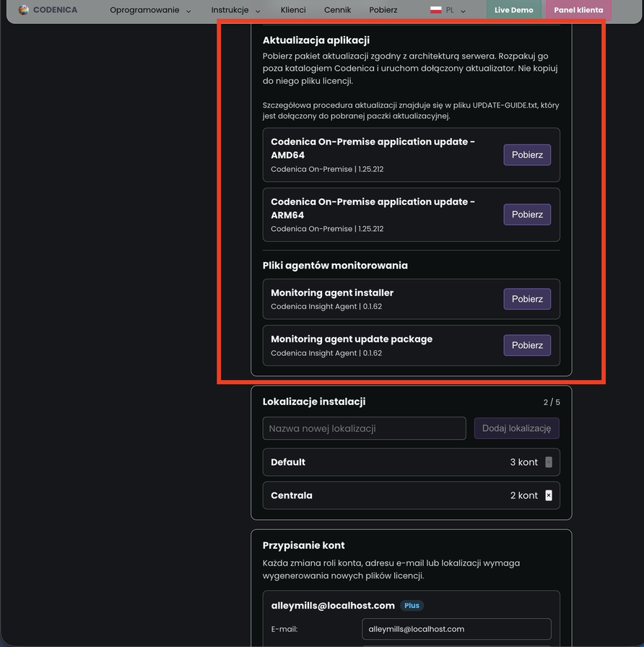Viewport: 644px width, 647px height.
Task: Click the Codenica logo icon
Action: [x=24, y=10]
